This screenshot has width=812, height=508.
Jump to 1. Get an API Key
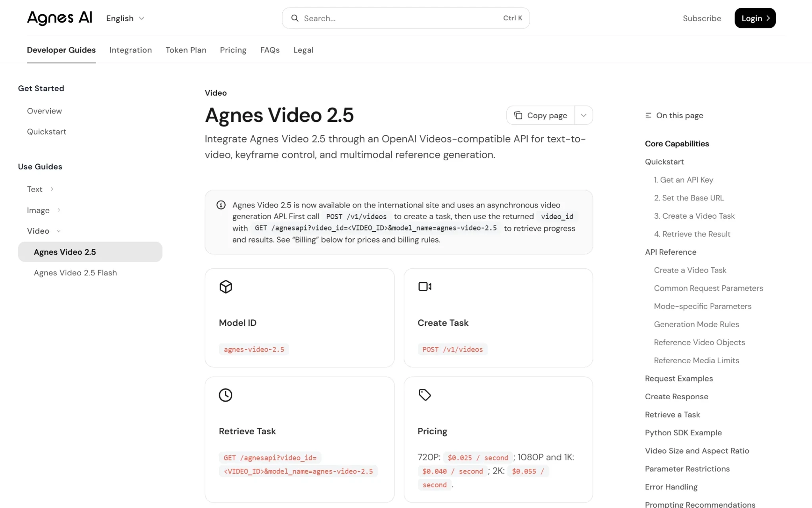point(684,180)
